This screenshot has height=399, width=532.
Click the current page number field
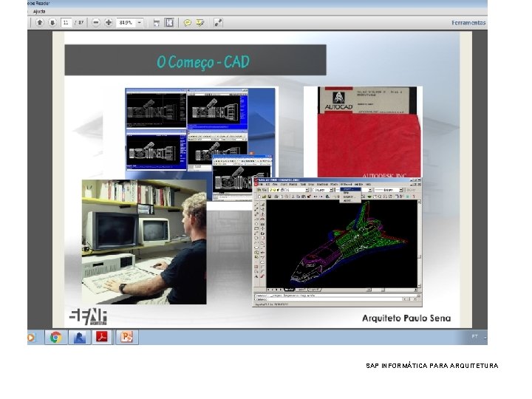pyautogui.click(x=66, y=23)
